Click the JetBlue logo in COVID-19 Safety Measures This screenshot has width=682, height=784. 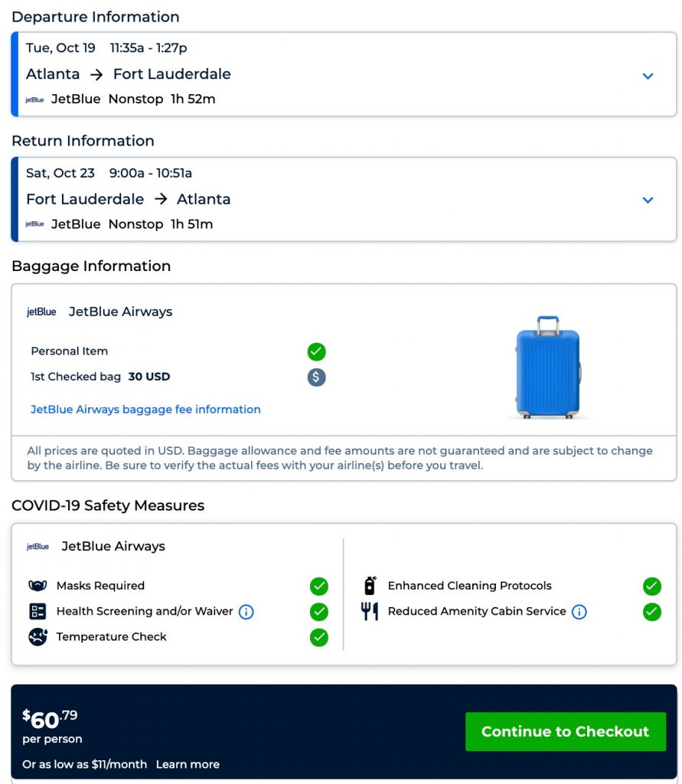[x=38, y=547]
